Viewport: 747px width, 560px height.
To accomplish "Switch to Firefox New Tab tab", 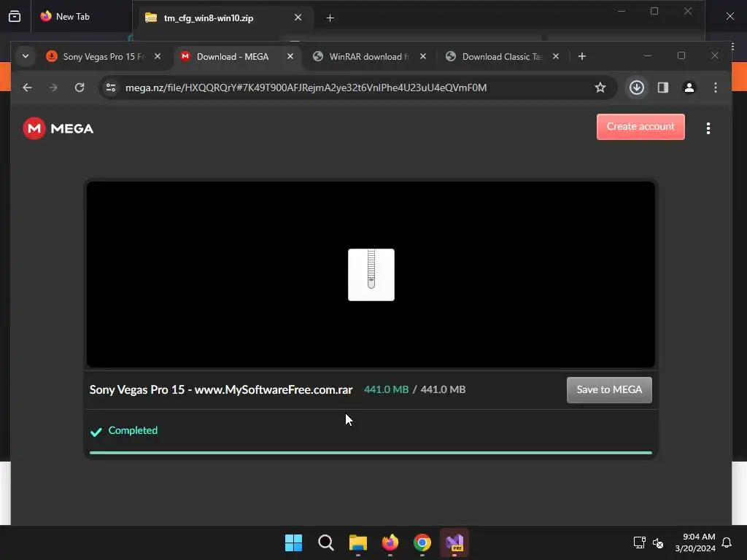I will point(81,17).
